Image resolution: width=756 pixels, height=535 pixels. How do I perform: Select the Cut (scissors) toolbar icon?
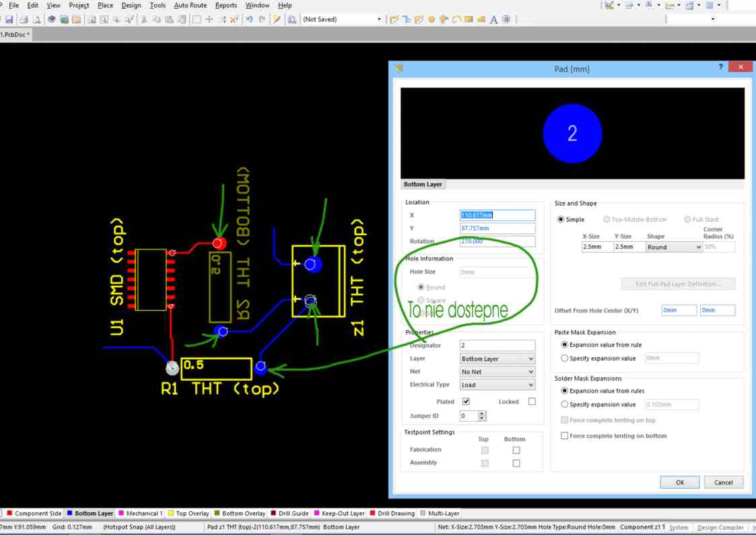click(x=144, y=20)
